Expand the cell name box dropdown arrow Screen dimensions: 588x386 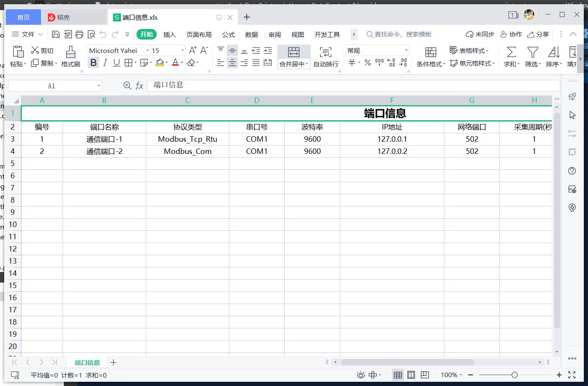pyautogui.click(x=99, y=86)
